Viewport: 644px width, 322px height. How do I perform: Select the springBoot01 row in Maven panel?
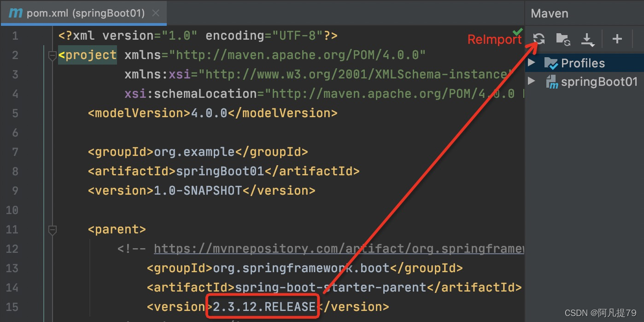(585, 82)
